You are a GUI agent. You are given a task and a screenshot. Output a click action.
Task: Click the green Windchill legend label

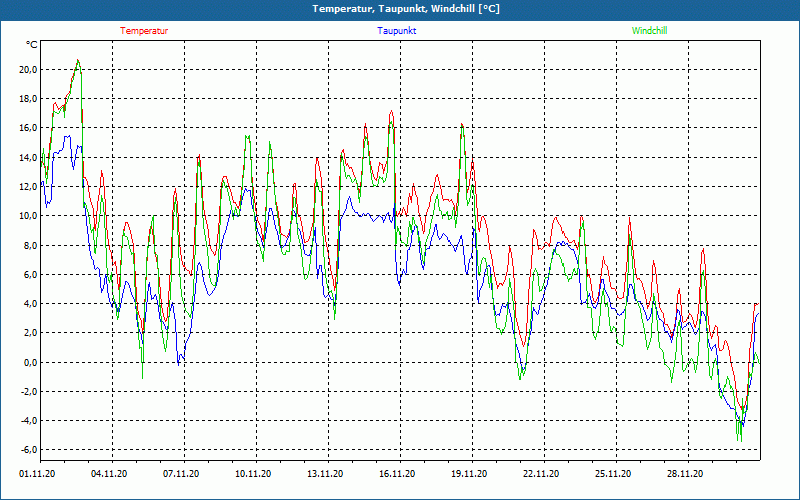tap(649, 31)
